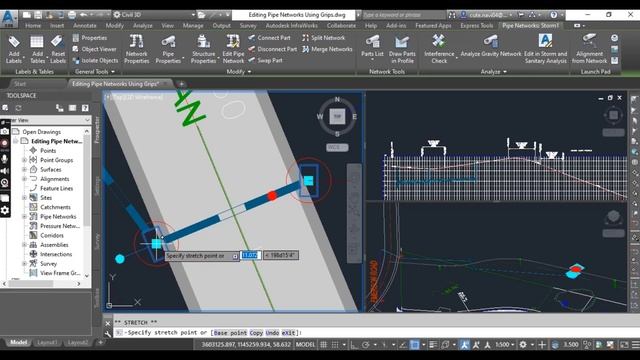Viewport: 640px width, 360px height.
Task: Expand the Modify panel dropdown
Action: pyautogui.click(x=238, y=71)
